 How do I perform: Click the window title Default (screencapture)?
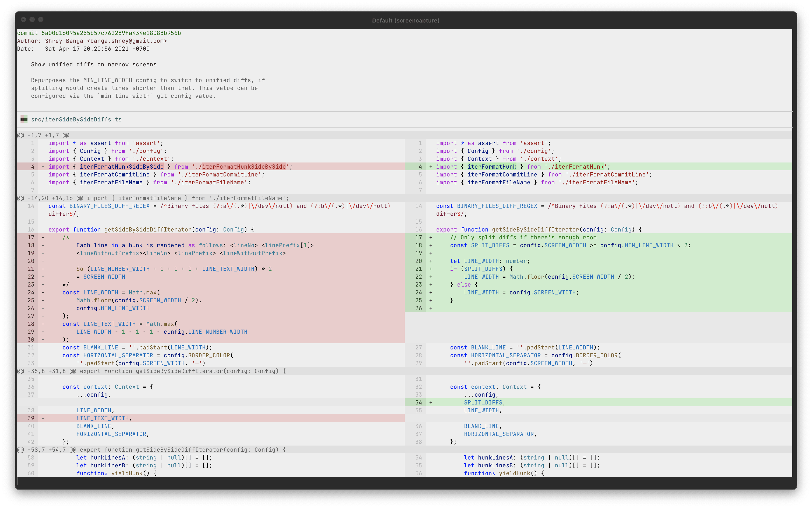coord(406,21)
